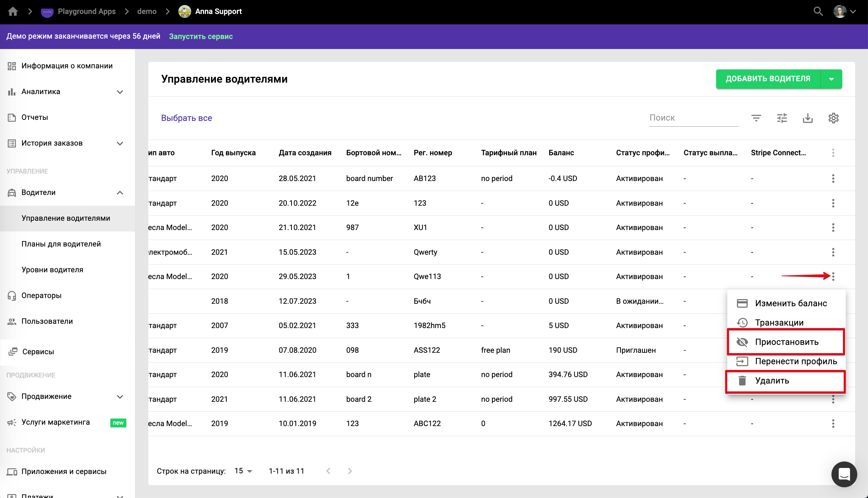Open the column tune sliders icon
The height and width of the screenshot is (498, 868).
pyautogui.click(x=782, y=118)
